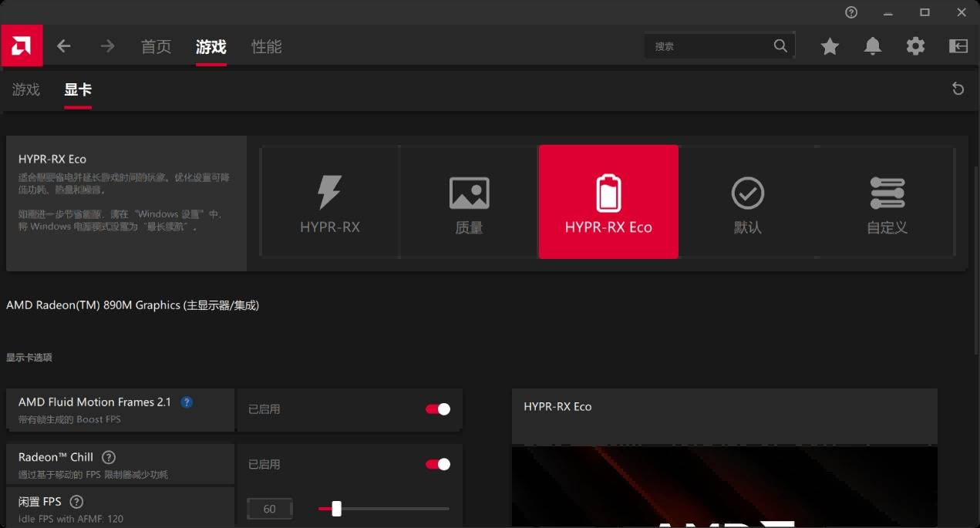Reset settings with the undo arrow icon

(958, 89)
